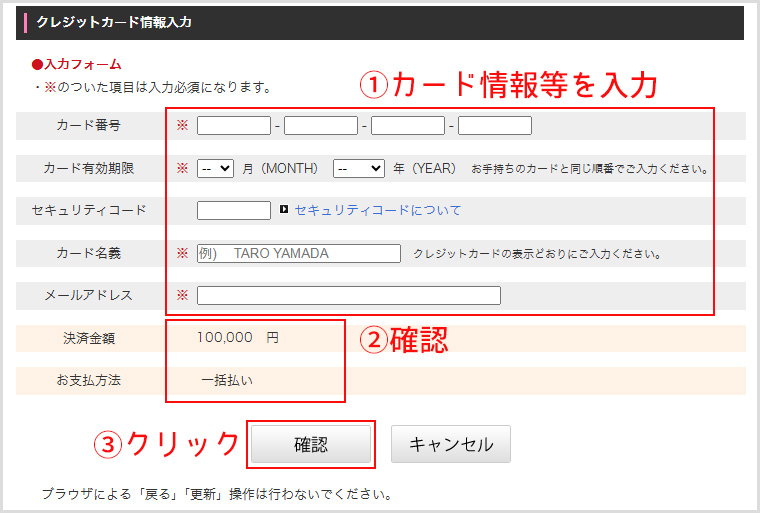Screen dimensions: 760x513
Task: Click the security code input field
Action: coord(234,211)
